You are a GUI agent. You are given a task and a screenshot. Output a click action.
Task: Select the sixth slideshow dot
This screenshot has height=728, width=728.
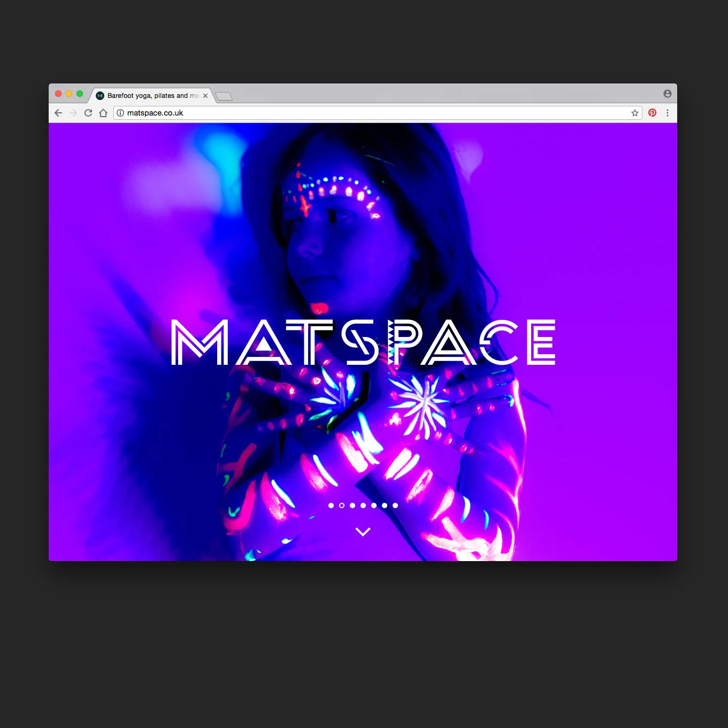pyautogui.click(x=385, y=505)
